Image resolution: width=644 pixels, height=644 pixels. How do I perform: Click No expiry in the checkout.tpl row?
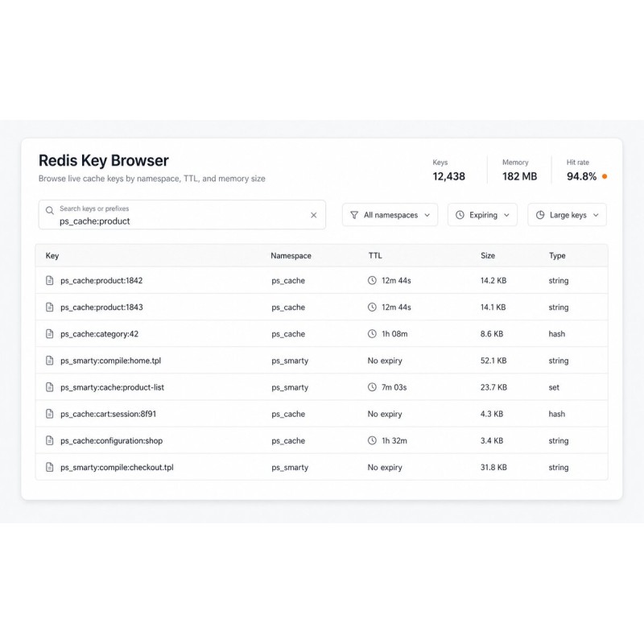coord(385,468)
